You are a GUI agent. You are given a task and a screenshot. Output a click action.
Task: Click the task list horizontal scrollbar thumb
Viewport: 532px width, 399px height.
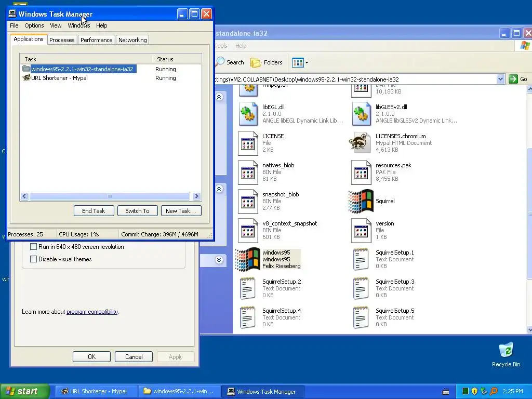pos(109,196)
